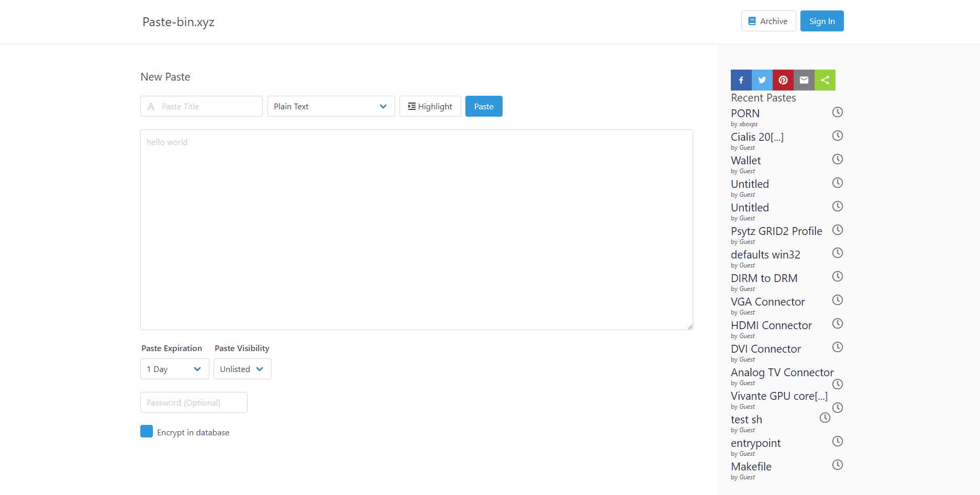Click the clock icon next to Wallet
This screenshot has width=980, height=495.
click(838, 159)
